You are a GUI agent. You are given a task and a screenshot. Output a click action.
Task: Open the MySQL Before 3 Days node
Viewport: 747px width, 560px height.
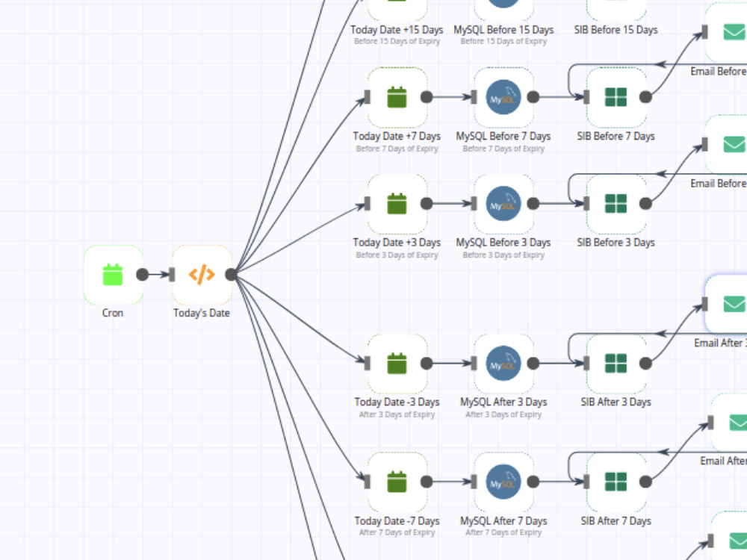(503, 204)
